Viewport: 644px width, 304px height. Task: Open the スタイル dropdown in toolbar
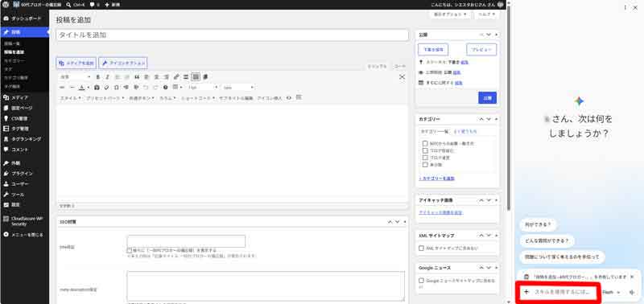[x=71, y=98]
